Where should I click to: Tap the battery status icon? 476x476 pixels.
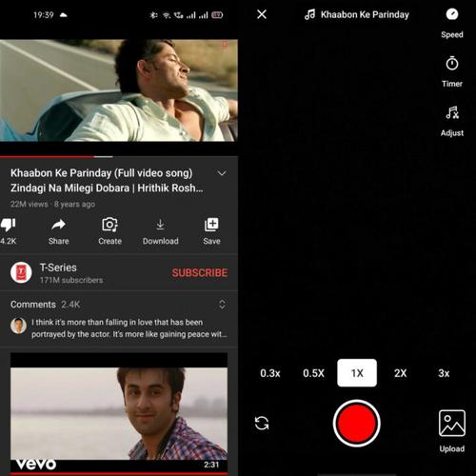pos(217,15)
